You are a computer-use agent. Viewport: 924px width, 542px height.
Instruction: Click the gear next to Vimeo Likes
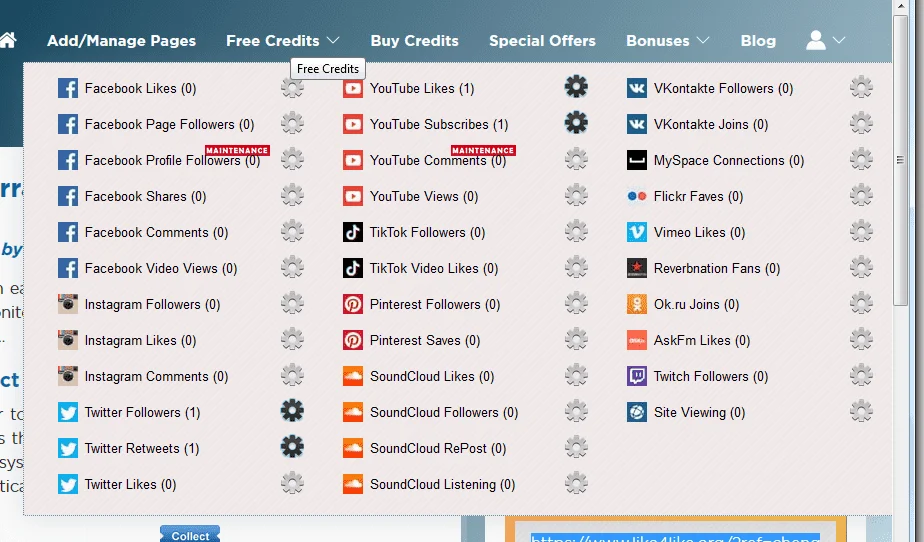coord(862,232)
